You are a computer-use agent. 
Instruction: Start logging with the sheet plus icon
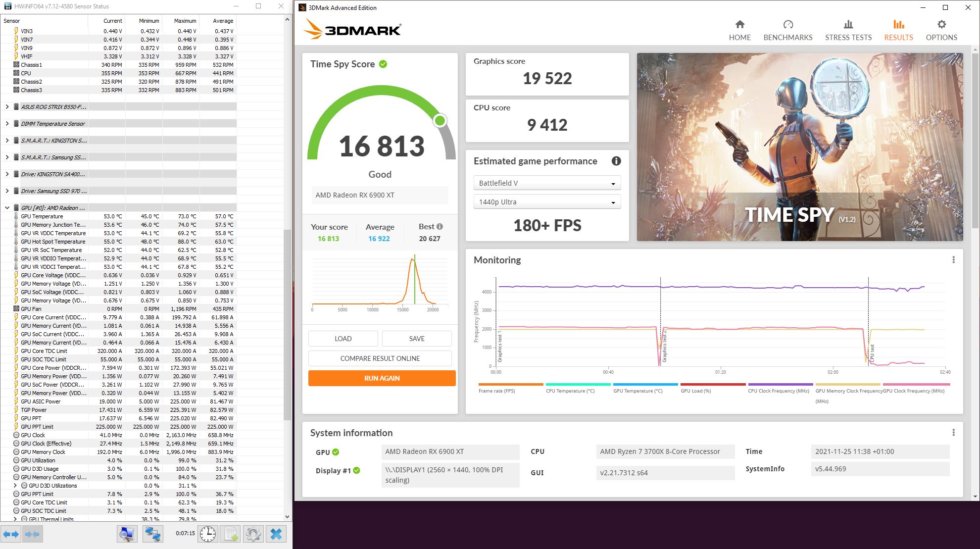pos(231,534)
